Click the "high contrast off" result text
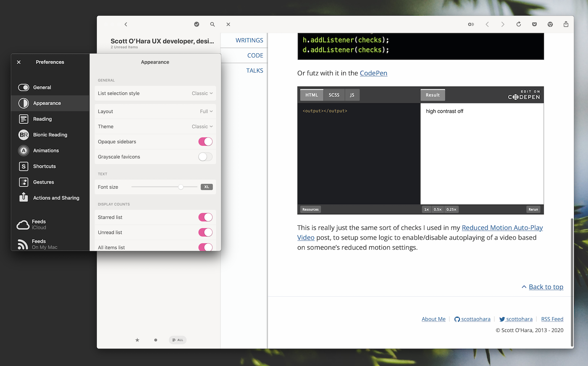Image resolution: width=588 pixels, height=366 pixels. coord(444,111)
